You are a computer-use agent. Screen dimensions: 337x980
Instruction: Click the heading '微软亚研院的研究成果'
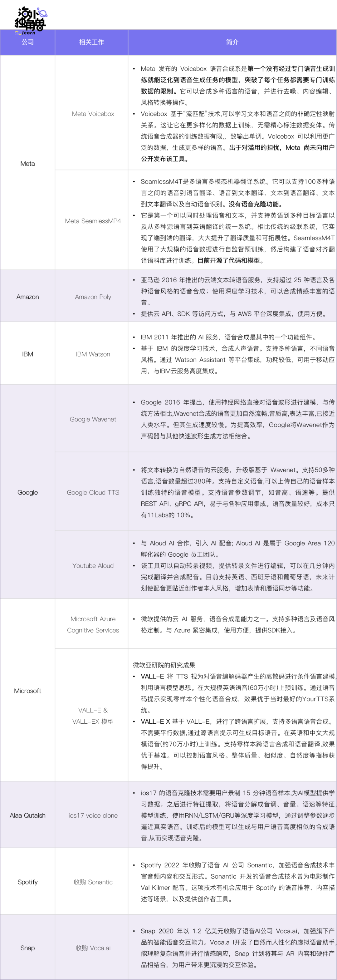164,665
